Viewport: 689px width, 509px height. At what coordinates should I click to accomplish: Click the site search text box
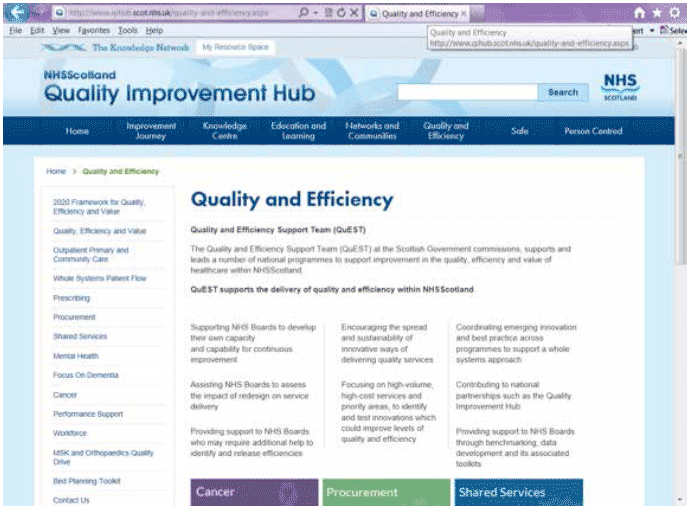468,92
